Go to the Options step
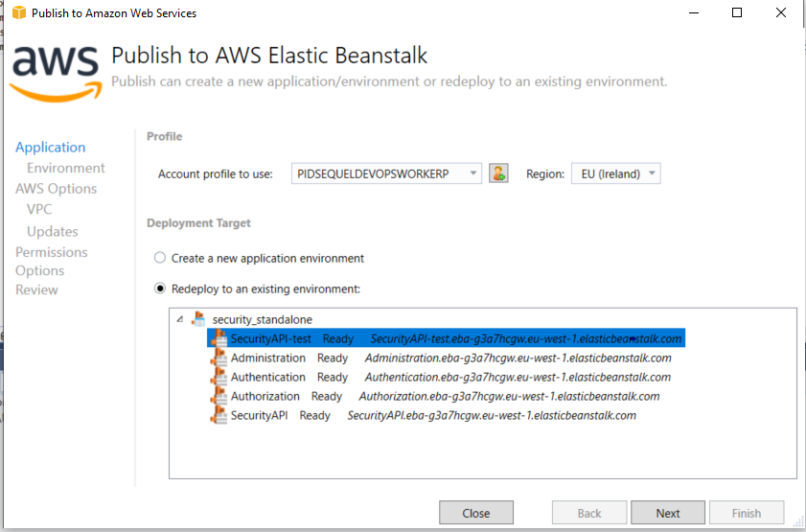806x532 pixels. coord(39,270)
